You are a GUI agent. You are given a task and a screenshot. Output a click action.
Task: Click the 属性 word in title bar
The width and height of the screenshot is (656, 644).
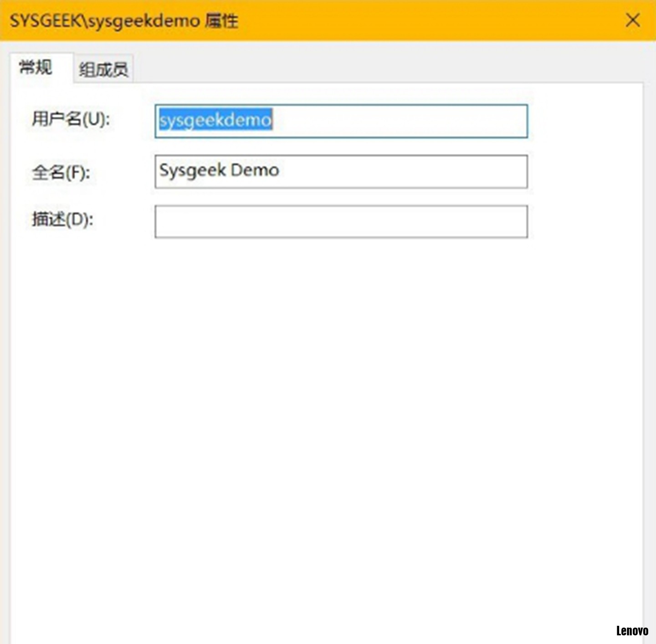pos(221,21)
